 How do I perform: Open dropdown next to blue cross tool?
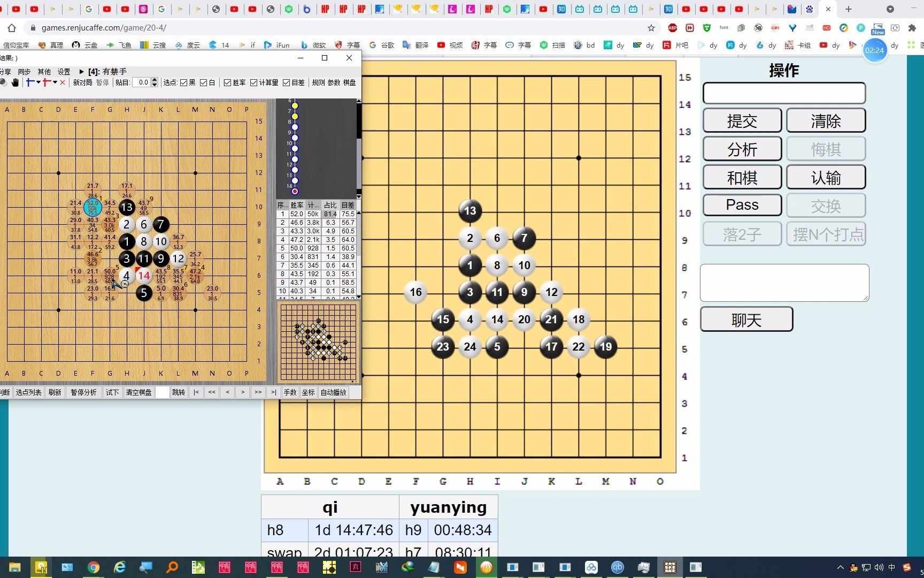pyautogui.click(x=38, y=82)
